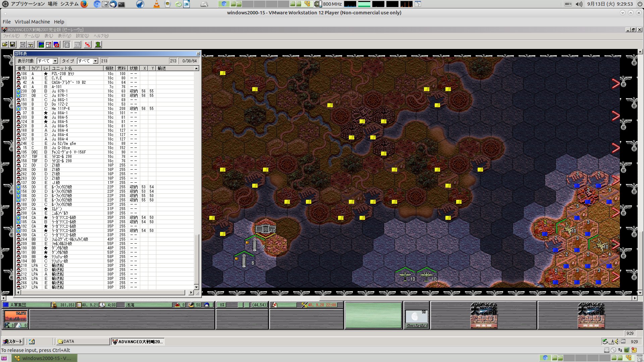Click the unit table scroll right arrow

pyautogui.click(x=191, y=293)
